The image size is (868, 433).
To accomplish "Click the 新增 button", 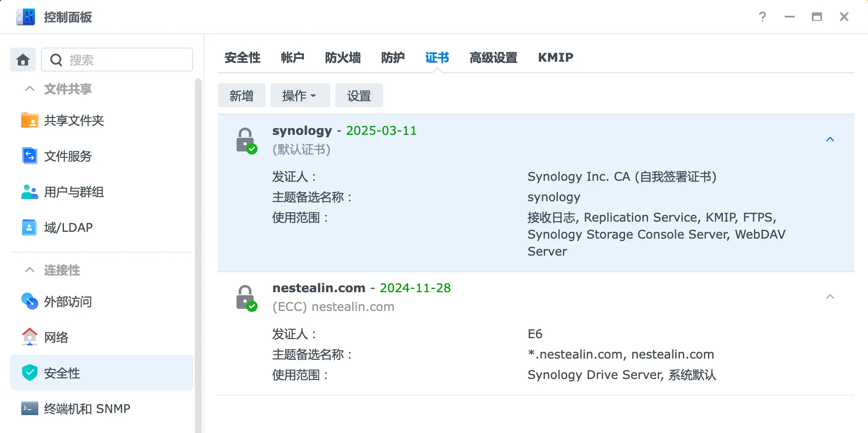I will point(242,95).
